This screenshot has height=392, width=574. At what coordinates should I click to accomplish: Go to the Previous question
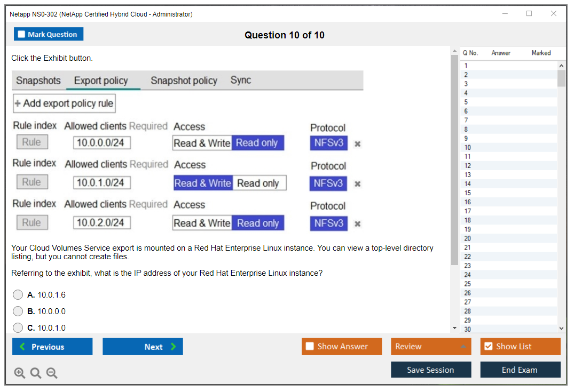[52, 347]
